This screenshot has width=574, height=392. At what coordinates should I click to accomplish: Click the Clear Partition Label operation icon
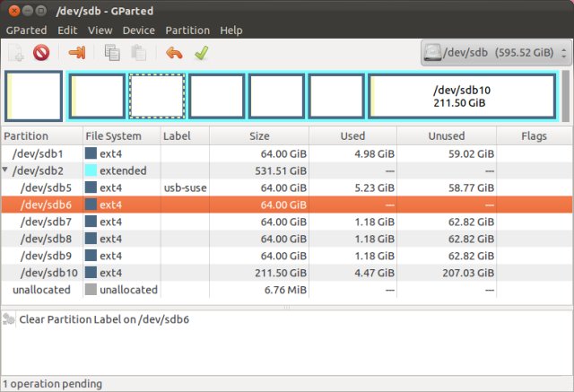point(9,319)
